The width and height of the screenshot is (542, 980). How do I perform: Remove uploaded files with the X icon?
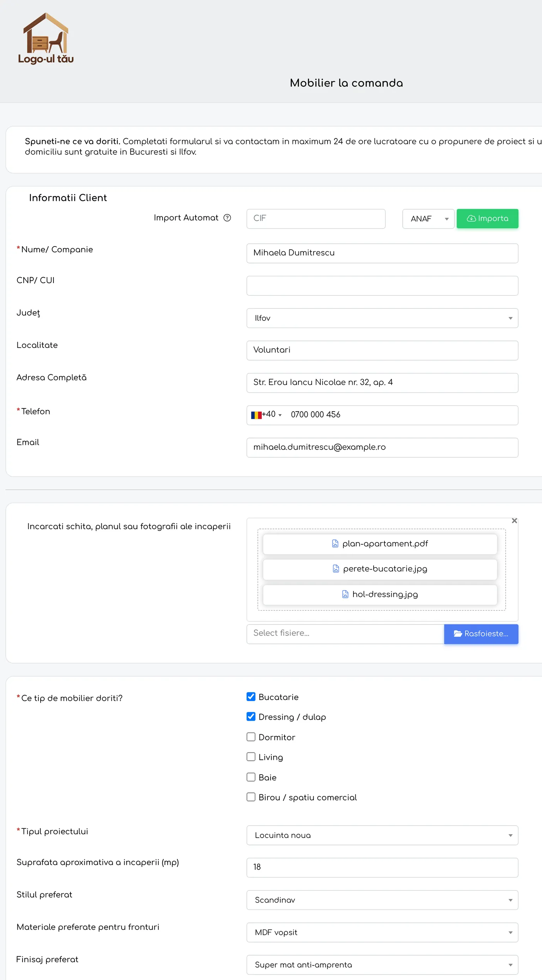(x=514, y=521)
